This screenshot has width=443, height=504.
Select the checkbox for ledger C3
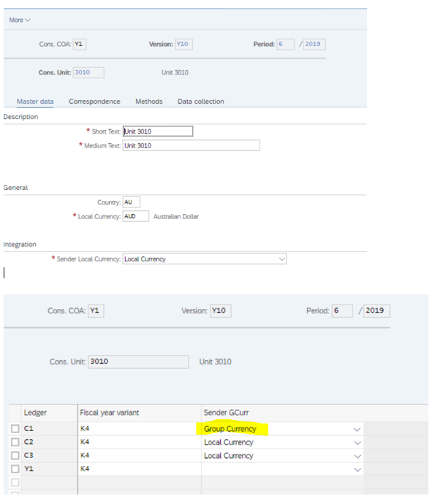point(15,456)
